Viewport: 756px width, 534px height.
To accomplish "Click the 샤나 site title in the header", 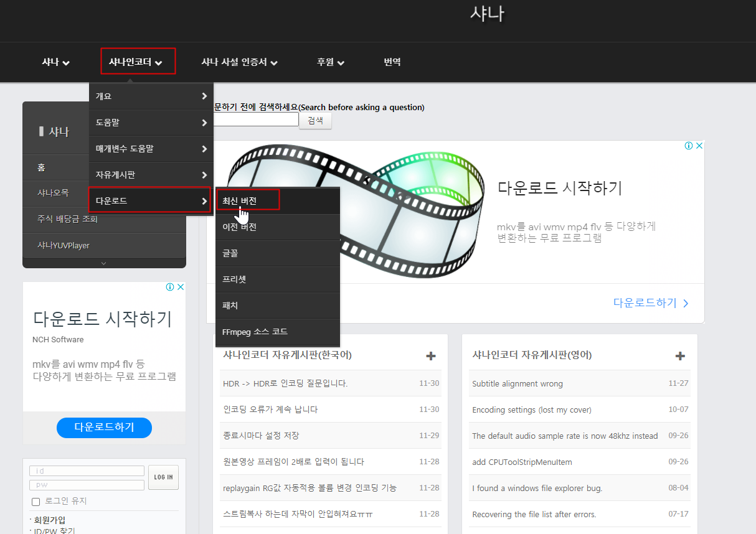I will pos(487,14).
